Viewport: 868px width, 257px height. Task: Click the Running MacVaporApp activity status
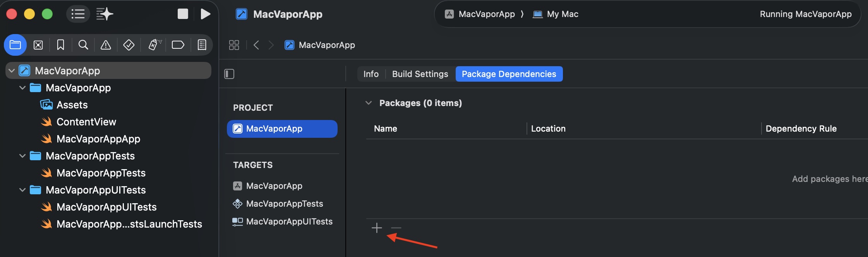[806, 14]
